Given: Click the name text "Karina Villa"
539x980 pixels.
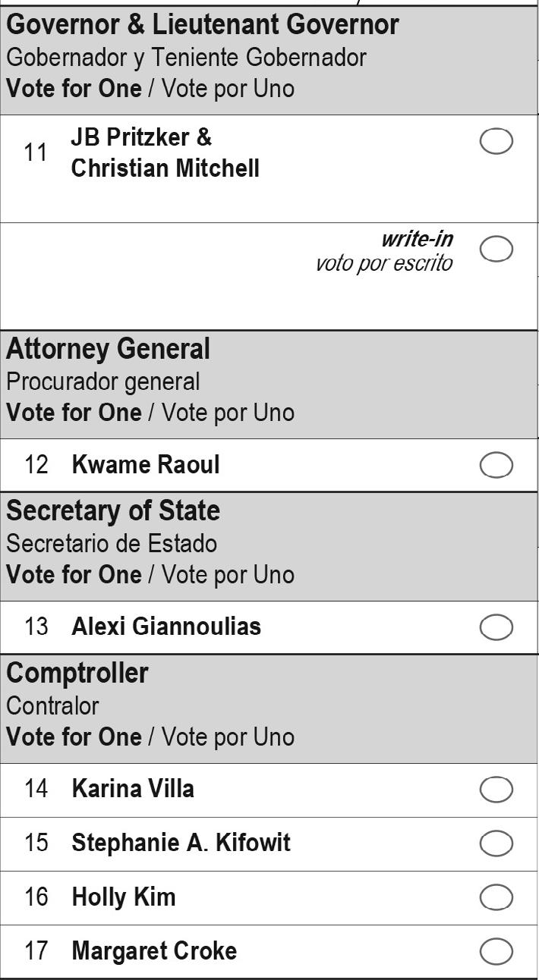Looking at the screenshot, I should (x=132, y=789).
